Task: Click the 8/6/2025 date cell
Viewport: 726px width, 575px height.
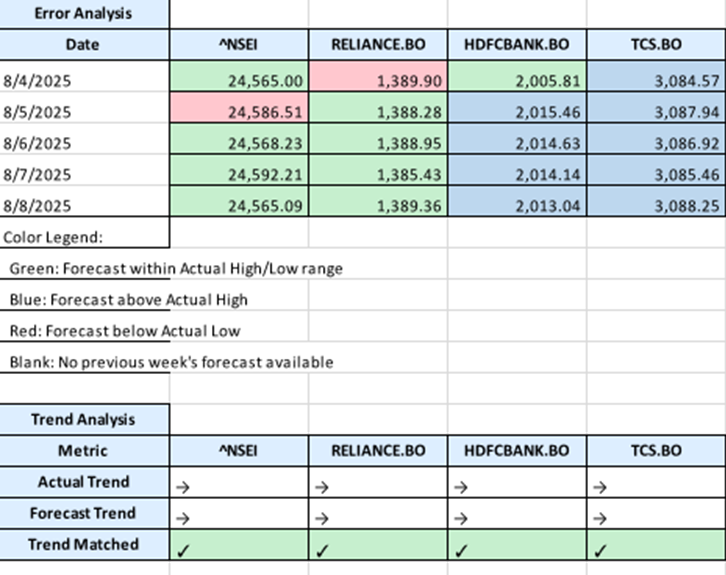Action: [x=84, y=139]
